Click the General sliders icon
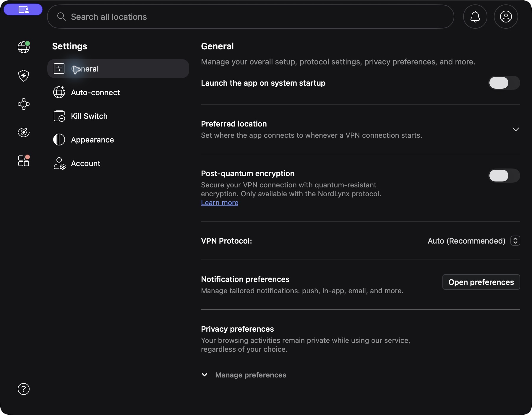Image resolution: width=532 pixels, height=415 pixels. pyautogui.click(x=59, y=69)
